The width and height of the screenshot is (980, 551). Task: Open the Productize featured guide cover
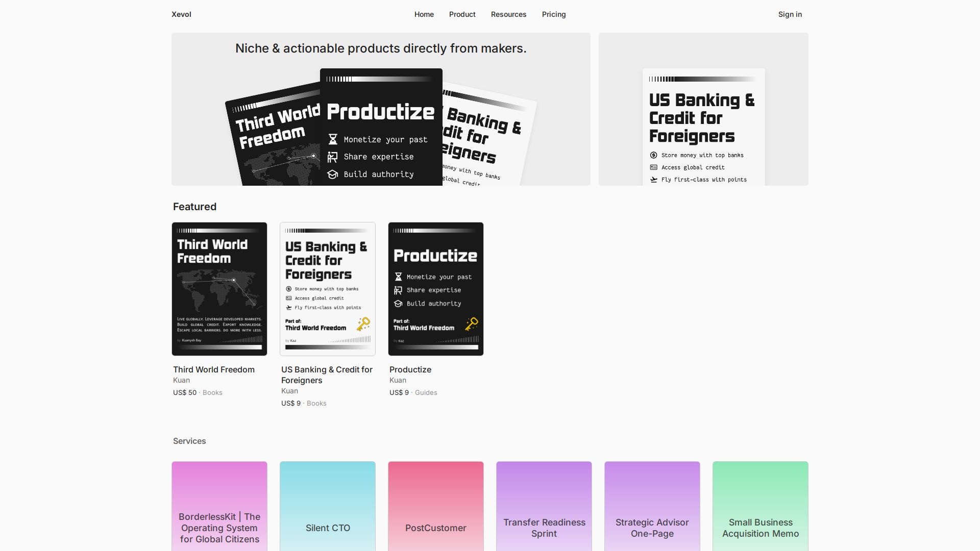(436, 289)
